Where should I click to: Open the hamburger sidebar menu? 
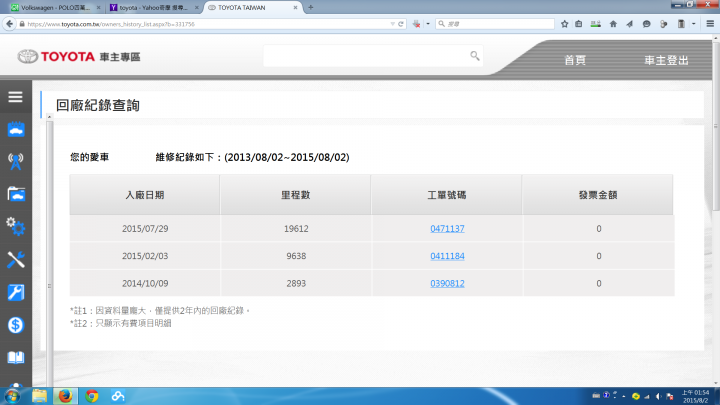click(15, 97)
